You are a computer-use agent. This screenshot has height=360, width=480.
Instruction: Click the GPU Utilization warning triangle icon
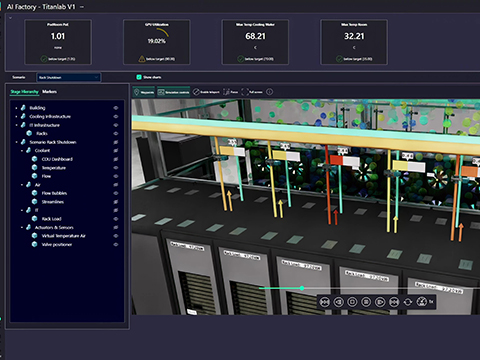tap(142, 59)
